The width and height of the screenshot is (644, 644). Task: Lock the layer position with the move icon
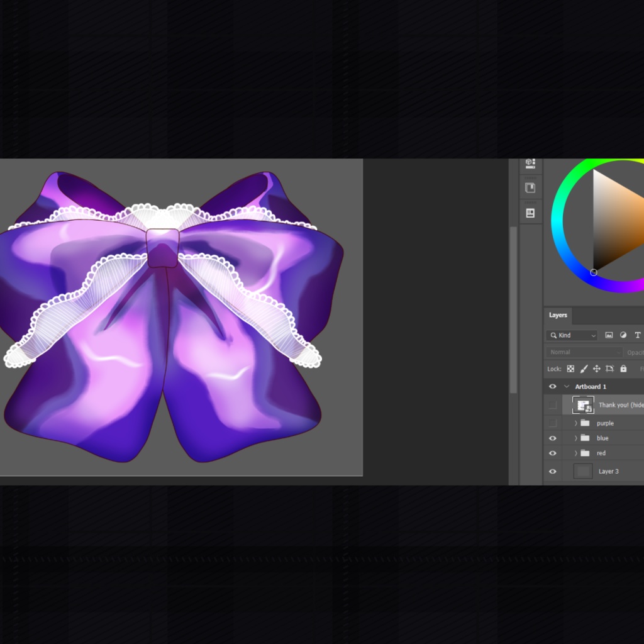coord(596,369)
